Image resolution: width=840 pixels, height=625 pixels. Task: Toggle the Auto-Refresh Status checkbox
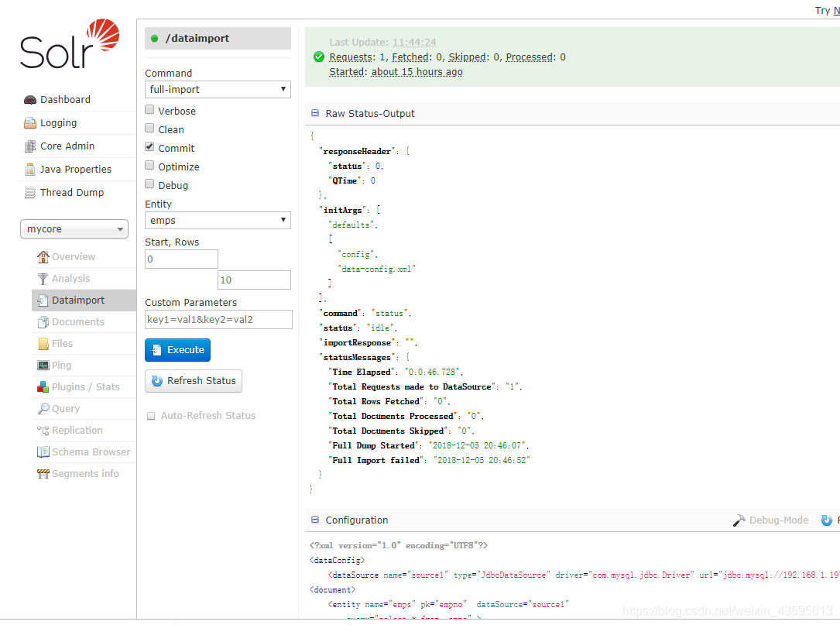click(151, 416)
